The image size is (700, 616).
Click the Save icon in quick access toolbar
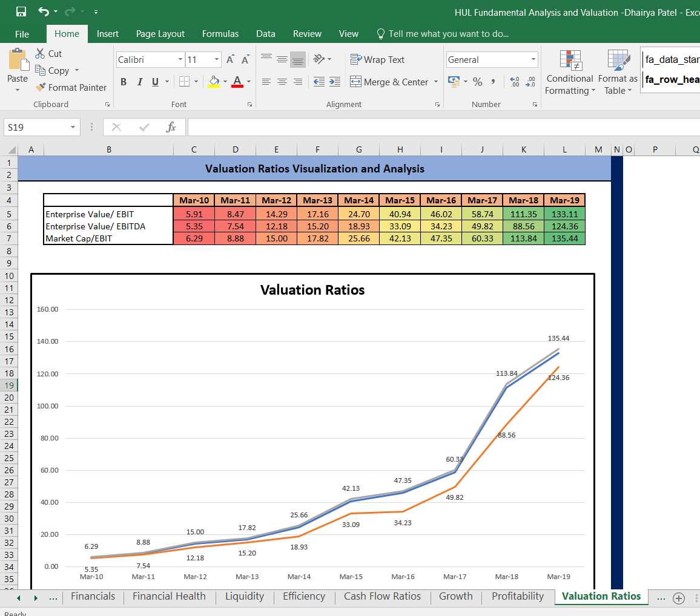point(21,11)
